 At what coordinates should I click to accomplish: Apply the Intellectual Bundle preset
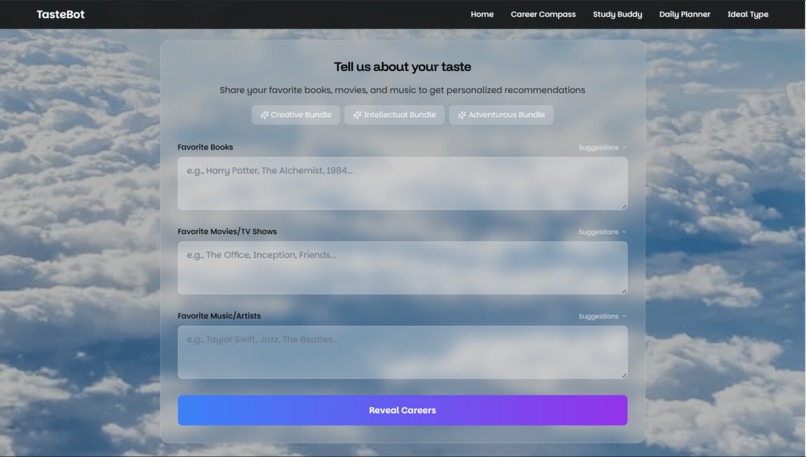[394, 115]
